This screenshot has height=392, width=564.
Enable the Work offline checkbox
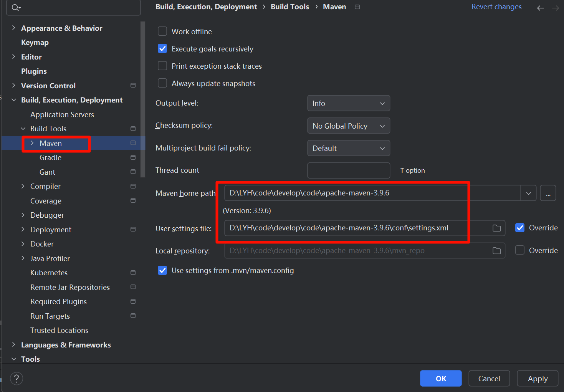coord(162,31)
